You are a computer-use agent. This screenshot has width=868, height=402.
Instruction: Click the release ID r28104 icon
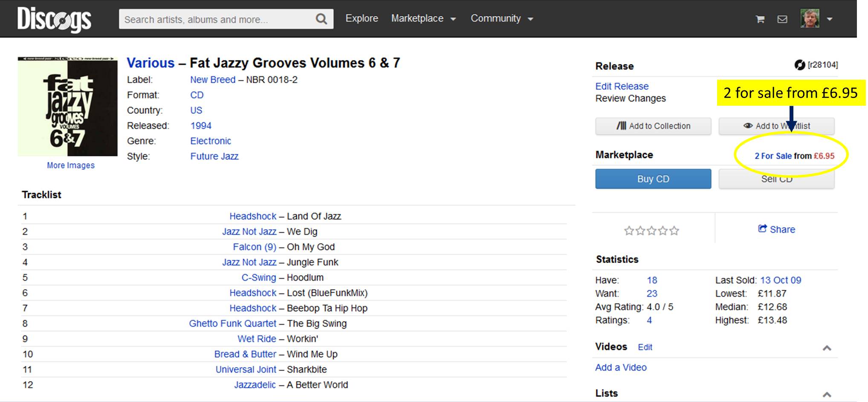click(x=799, y=65)
